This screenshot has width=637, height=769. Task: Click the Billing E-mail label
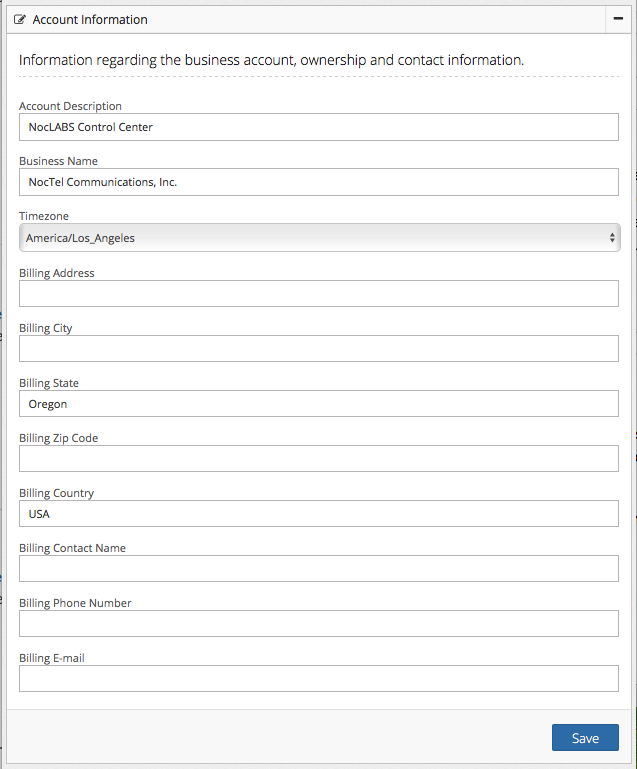click(52, 657)
